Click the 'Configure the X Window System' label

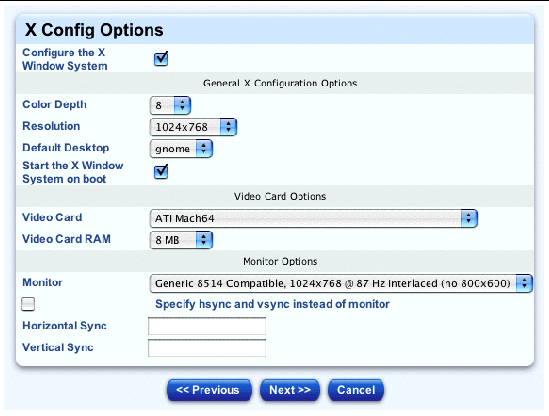click(65, 59)
